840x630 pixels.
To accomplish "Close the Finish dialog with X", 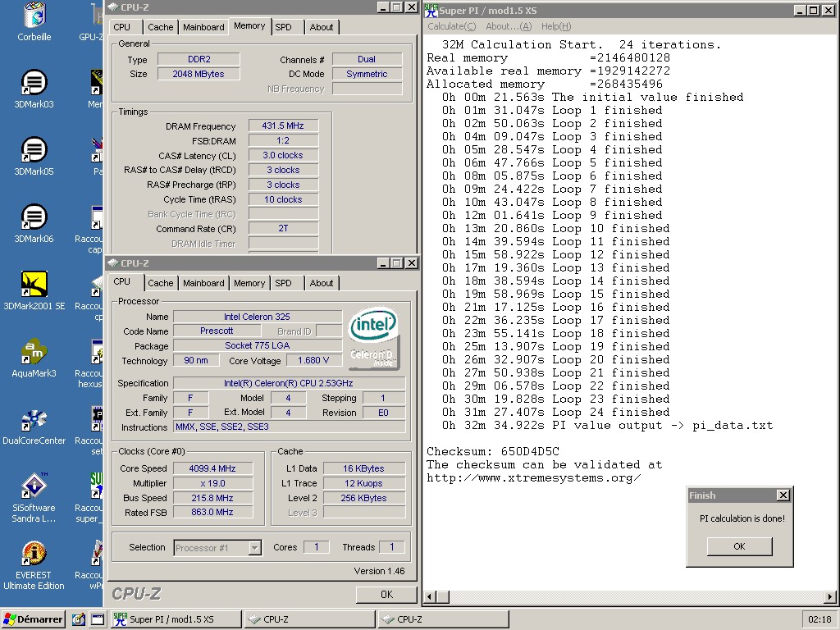I will 783,495.
